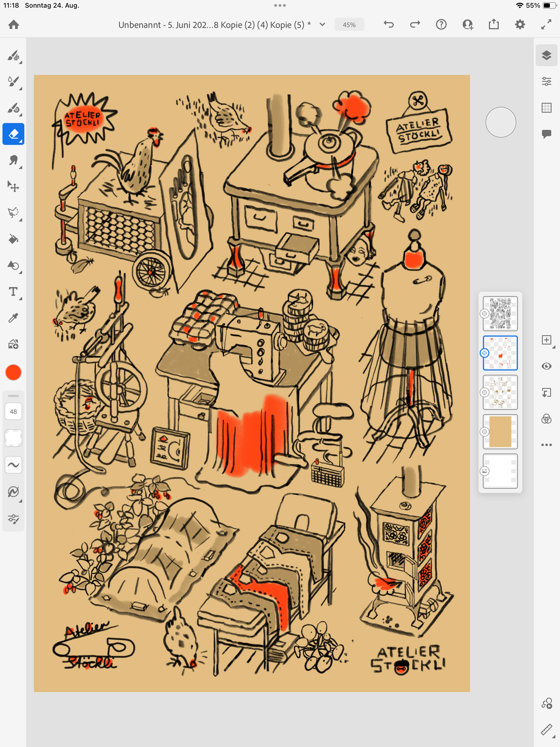Viewport: 560px width, 747px height.
Task: Pick the Paint Bucket fill tool
Action: tap(13, 239)
